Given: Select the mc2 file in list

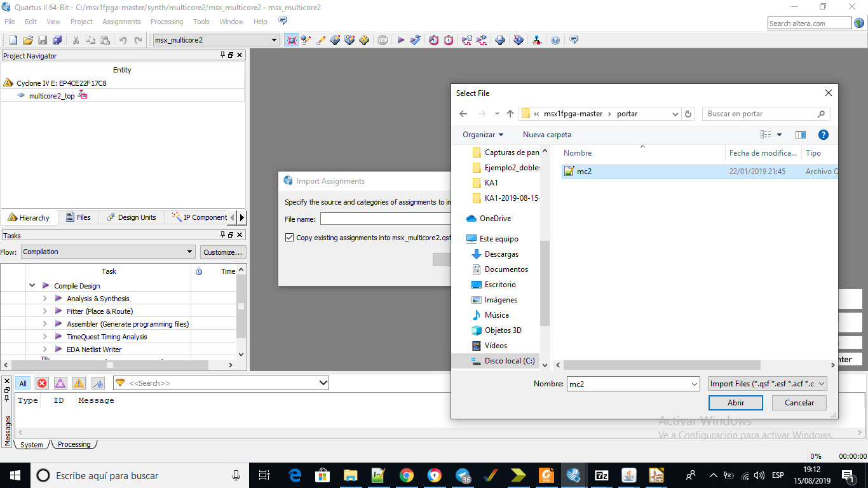Looking at the screenshot, I should tap(584, 172).
